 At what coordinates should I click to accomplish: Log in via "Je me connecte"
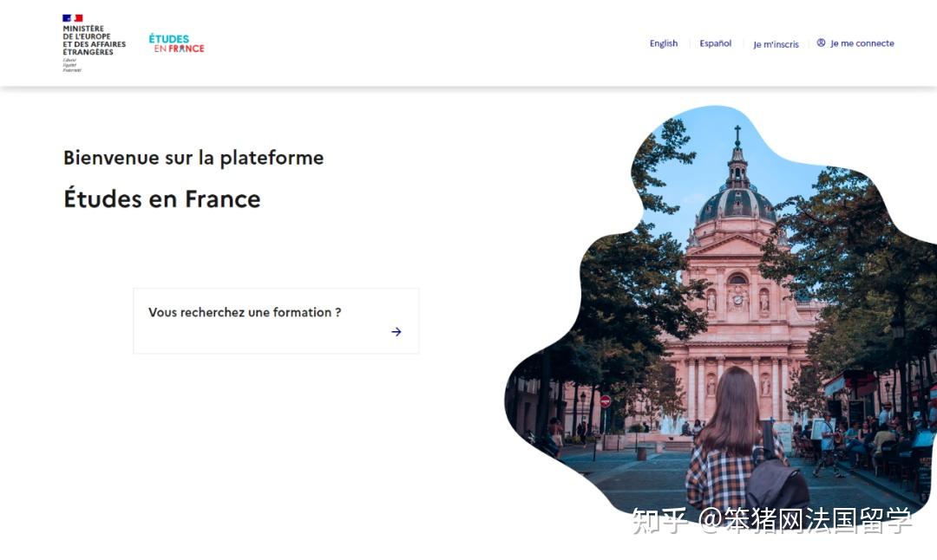click(862, 42)
